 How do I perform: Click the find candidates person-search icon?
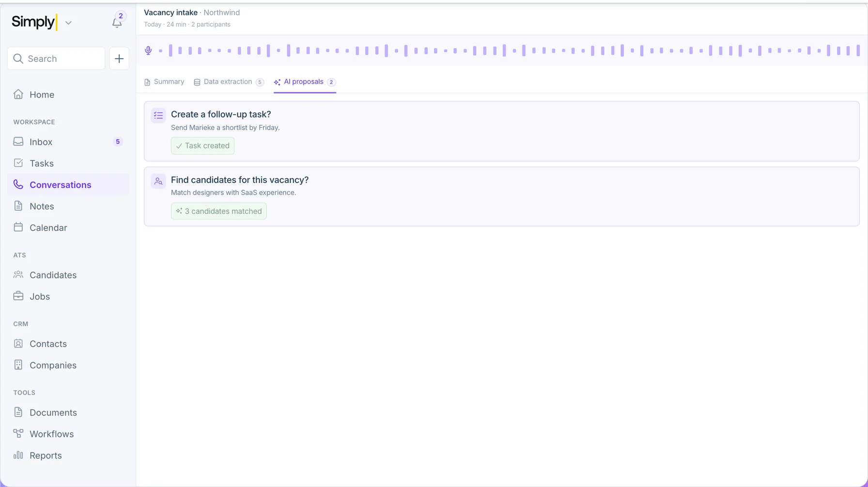158,182
